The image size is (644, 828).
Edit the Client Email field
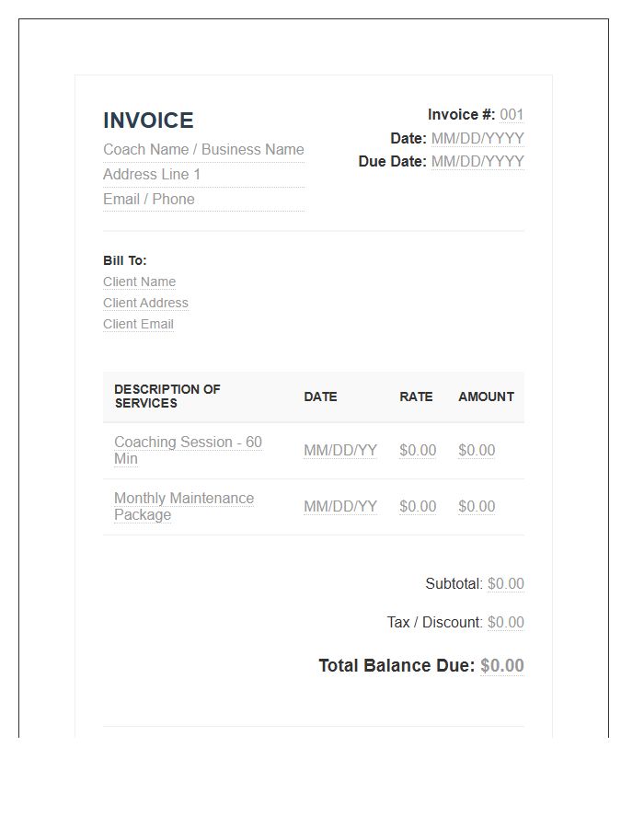click(138, 324)
